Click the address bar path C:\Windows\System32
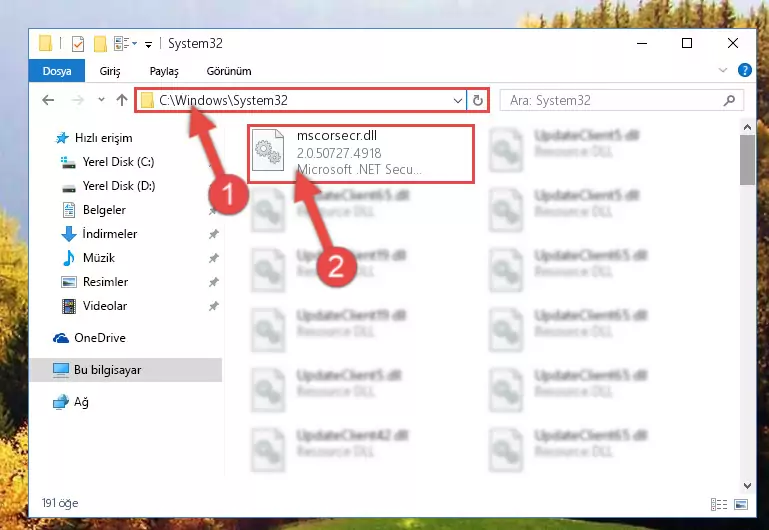 tap(223, 101)
